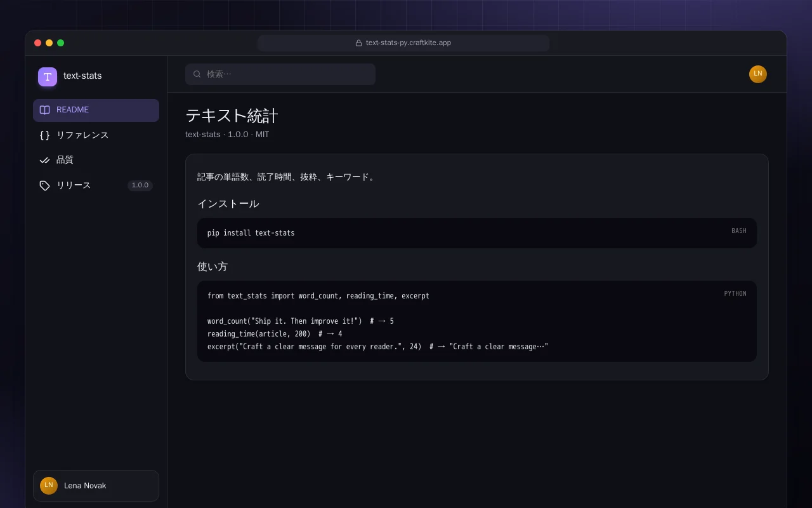Click the 品質 double-check icon
The image size is (812, 508).
44,160
